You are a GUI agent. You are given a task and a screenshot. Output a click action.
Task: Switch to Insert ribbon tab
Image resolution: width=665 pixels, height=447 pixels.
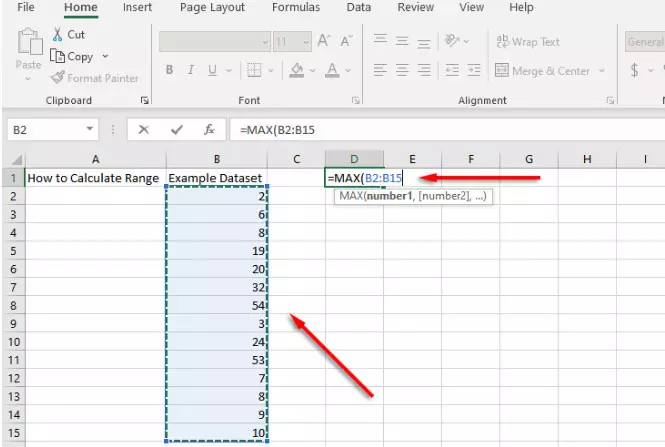point(137,7)
